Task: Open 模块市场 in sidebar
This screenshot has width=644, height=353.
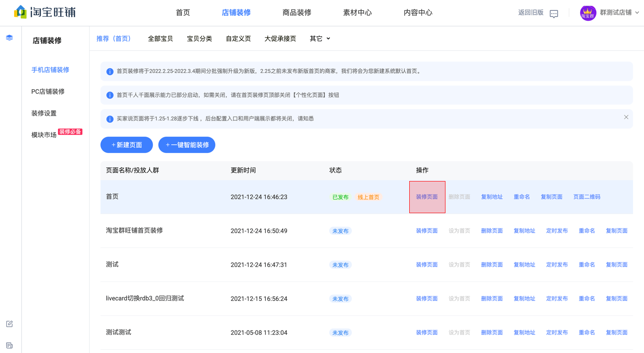Action: click(44, 135)
